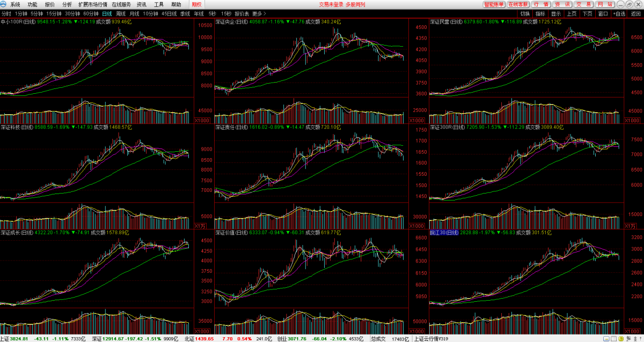The image size is (644, 342).
Task: Open the 窗口 window layout dropdown
Action: [x=603, y=13]
